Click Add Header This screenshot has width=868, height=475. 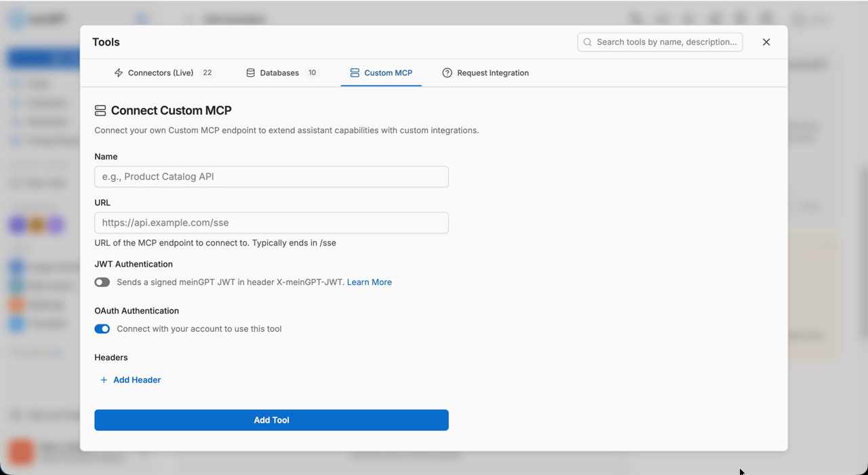point(130,380)
